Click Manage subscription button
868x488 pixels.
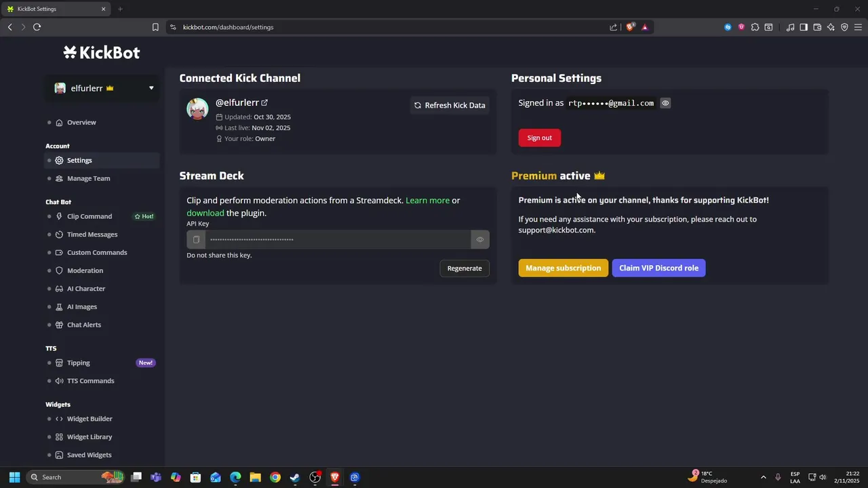[x=563, y=268]
